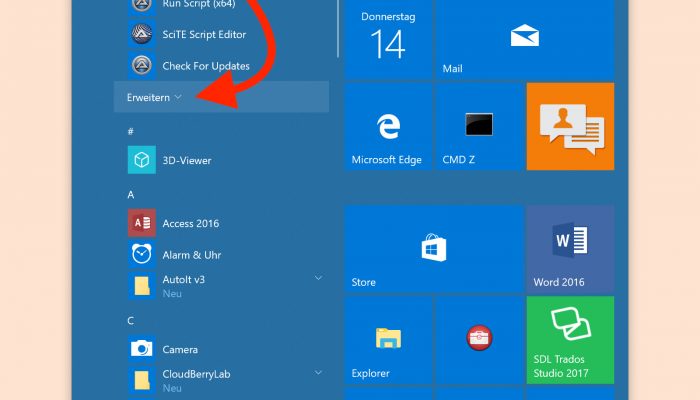Open the Camera app icon

[x=142, y=349]
